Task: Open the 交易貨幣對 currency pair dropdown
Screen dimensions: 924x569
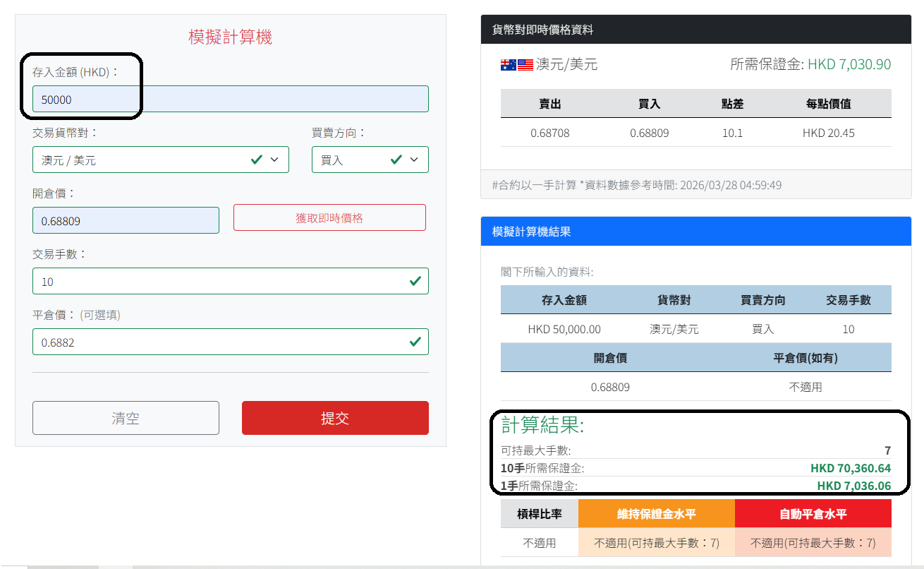Action: point(160,160)
